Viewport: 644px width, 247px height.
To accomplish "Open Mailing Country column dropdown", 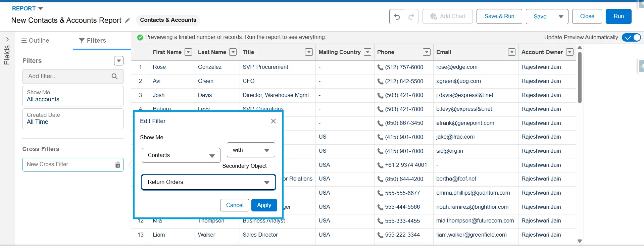I will 368,52.
